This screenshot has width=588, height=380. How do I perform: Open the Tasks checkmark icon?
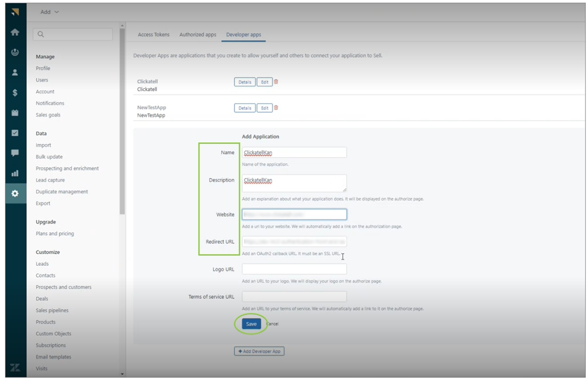[x=15, y=133]
